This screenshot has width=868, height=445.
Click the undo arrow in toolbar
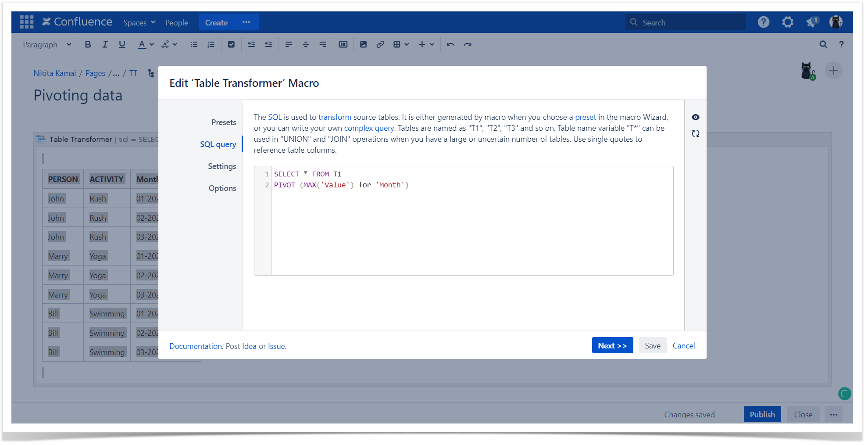coord(450,44)
